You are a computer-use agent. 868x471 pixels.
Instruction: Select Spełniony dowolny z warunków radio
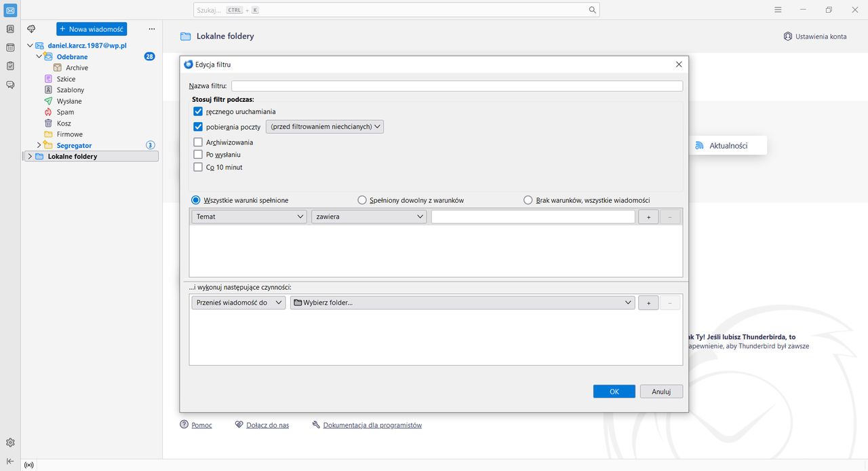[x=362, y=200]
